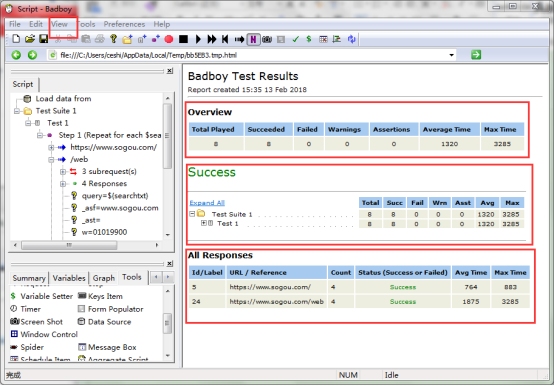Viewport: 554px width, 386px height.
Task: Collapse Test Suite 1 in the report
Action: [192, 214]
